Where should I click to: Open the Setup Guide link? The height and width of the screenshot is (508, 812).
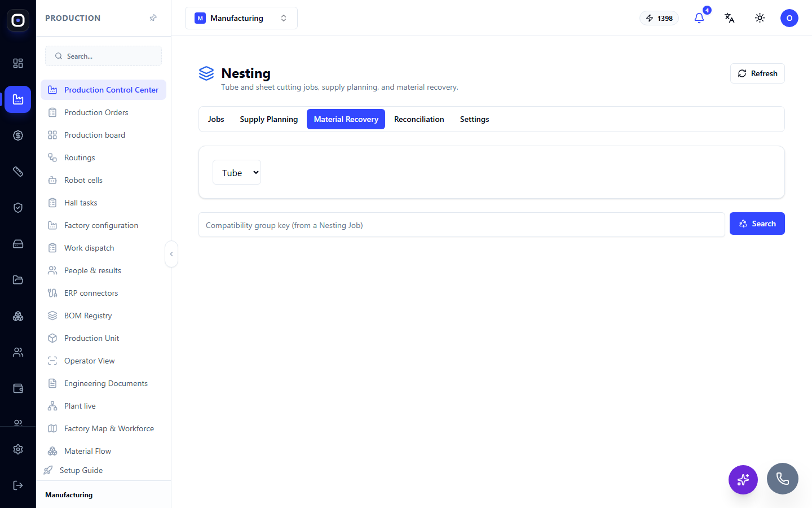(81, 470)
